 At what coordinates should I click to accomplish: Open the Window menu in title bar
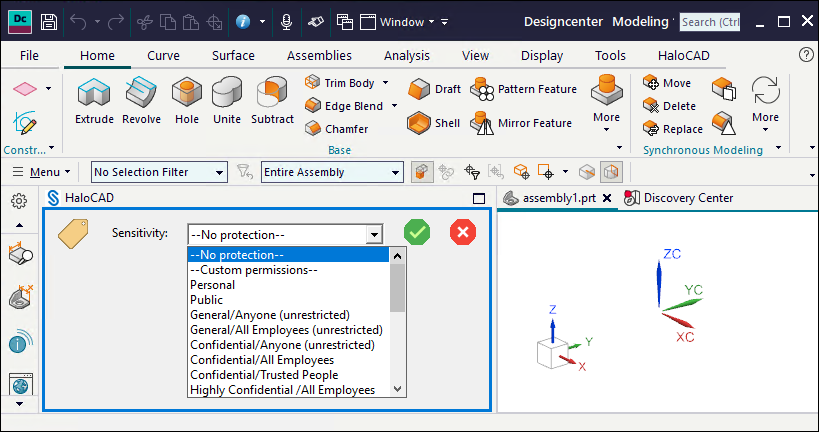pyautogui.click(x=405, y=22)
